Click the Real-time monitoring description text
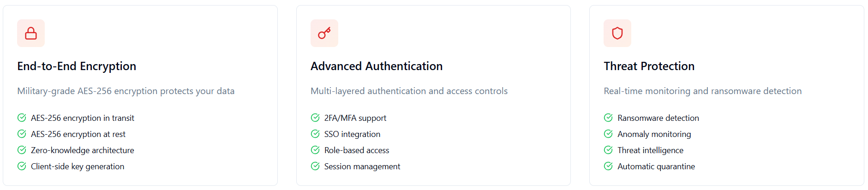The width and height of the screenshot is (868, 190). pyautogui.click(x=702, y=91)
